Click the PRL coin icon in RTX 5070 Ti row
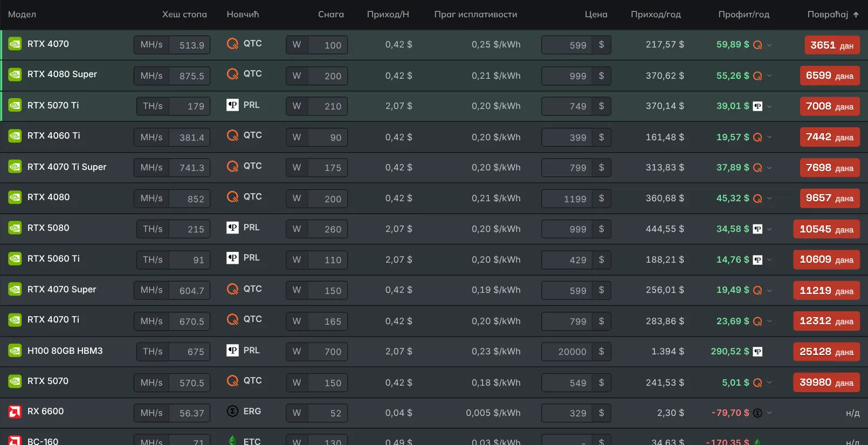Screen dimensions: 868x445 point(232,105)
